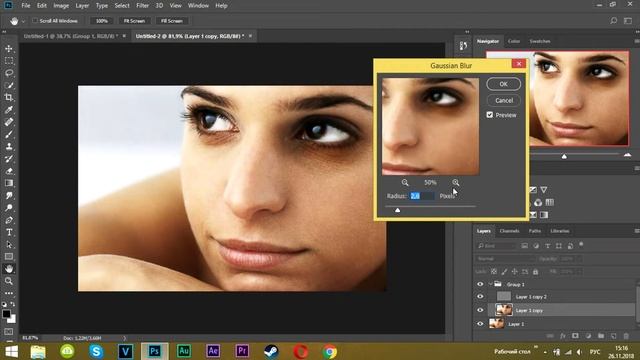Hide Layer 1 copy 2

point(480,296)
